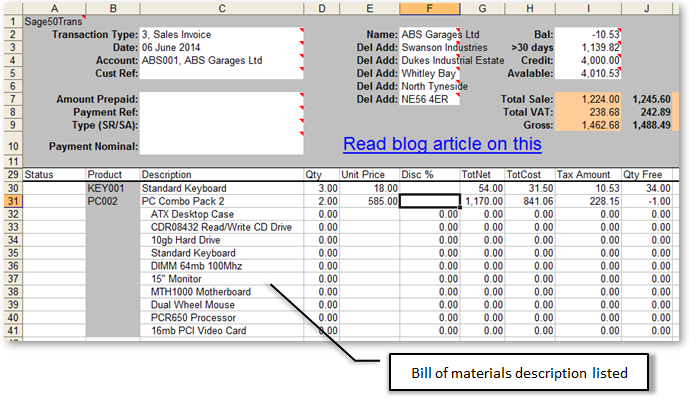The image size is (689, 400).
Task: Select PC Combo Pack 2 description
Action: (x=221, y=201)
